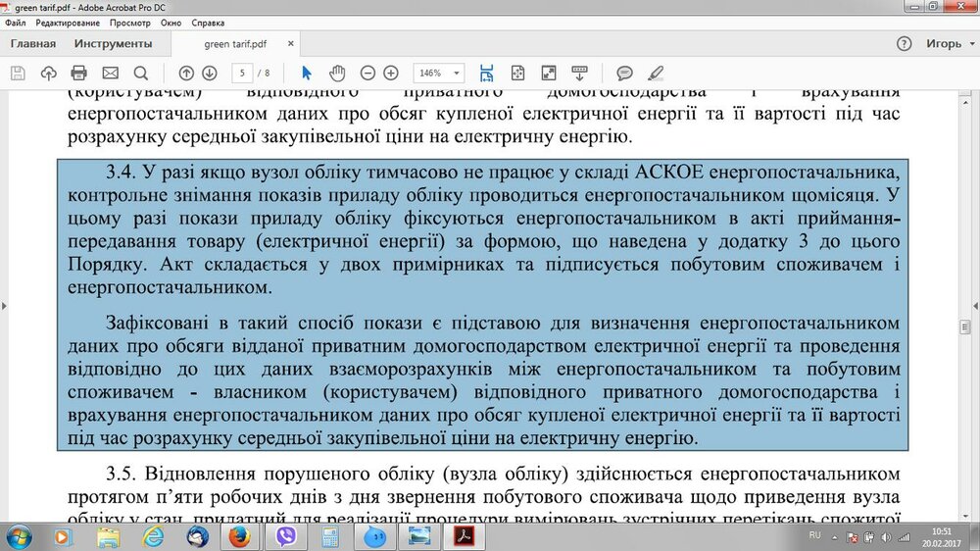Open the Просмотр menu
The image size is (980, 551).
point(130,23)
